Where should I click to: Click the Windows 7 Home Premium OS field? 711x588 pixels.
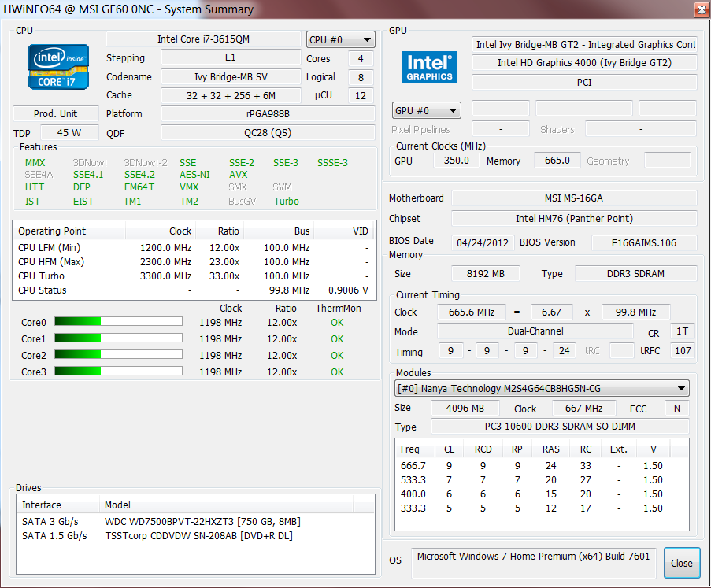pos(534,563)
